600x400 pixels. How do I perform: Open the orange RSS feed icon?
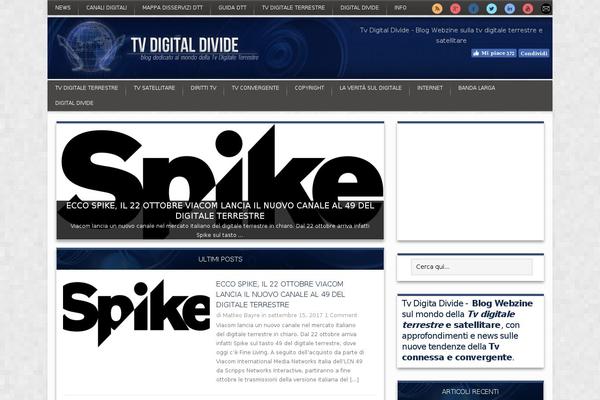click(437, 8)
